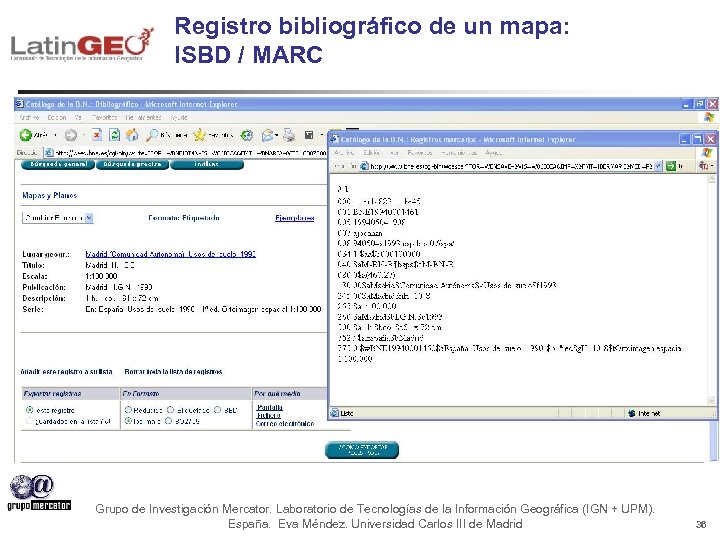
Task: Choose the Correo electrónico output option
Action: coord(285,423)
